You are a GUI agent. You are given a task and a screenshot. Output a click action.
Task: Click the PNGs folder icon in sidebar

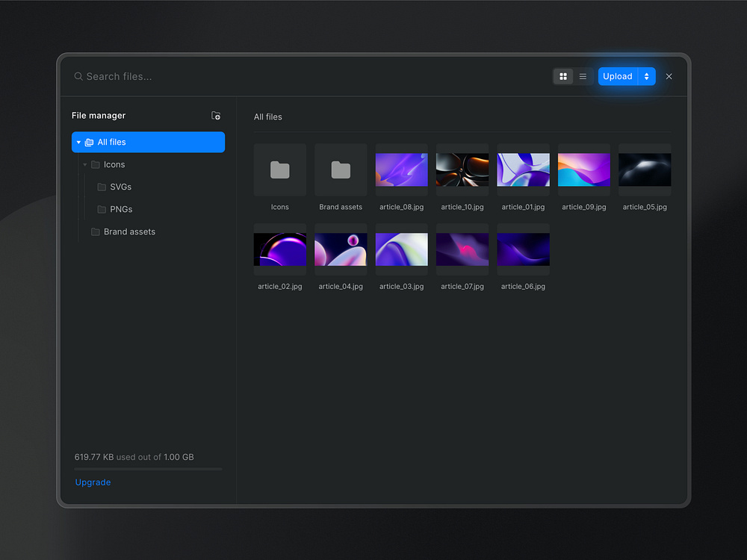coord(102,210)
